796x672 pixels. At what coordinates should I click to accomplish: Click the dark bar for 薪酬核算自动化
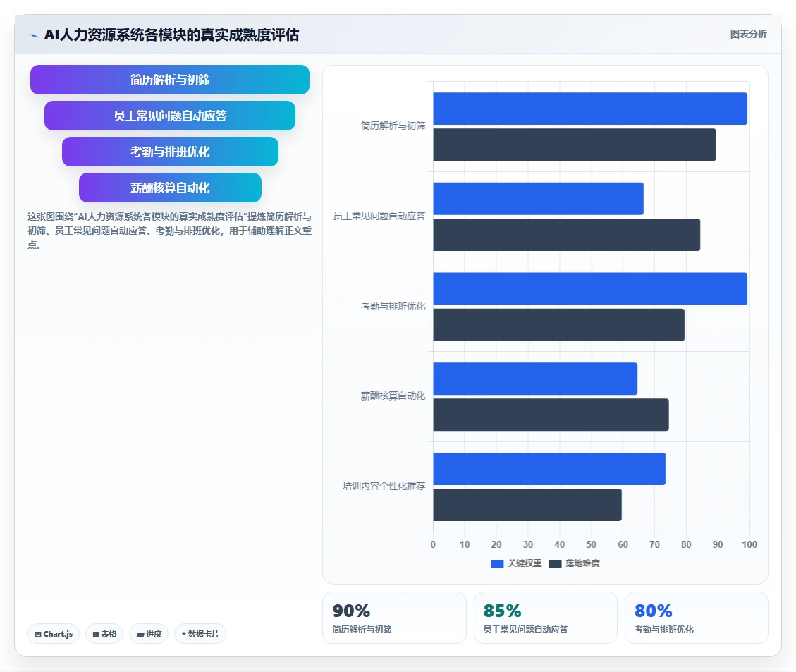(551, 415)
